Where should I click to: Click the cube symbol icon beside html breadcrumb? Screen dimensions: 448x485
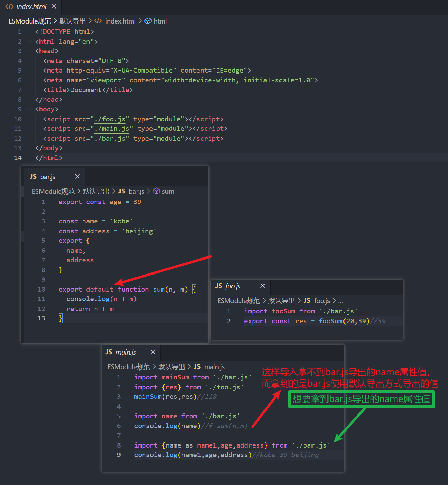click(x=148, y=21)
